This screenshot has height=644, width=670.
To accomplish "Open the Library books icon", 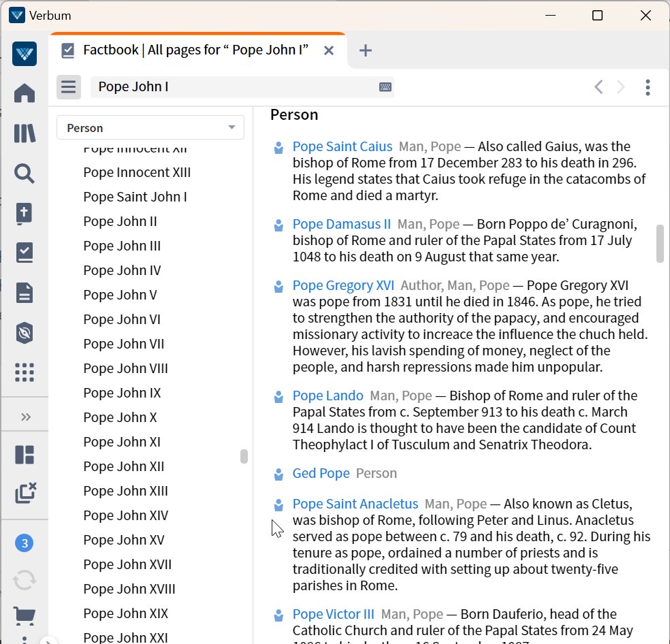I will 25,133.
